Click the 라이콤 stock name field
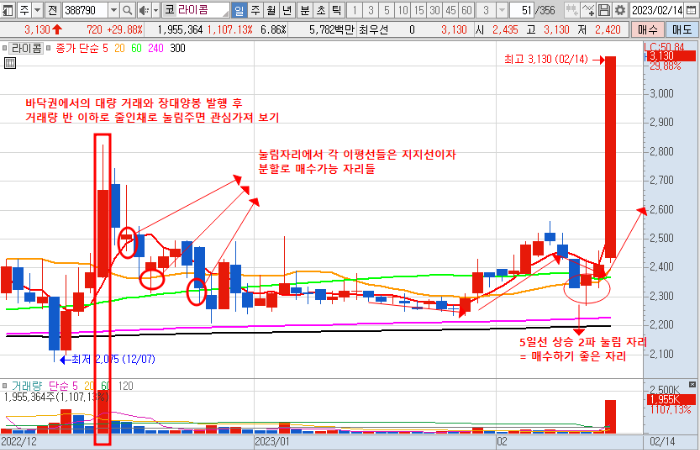The width and height of the screenshot is (700, 450). click(203, 10)
